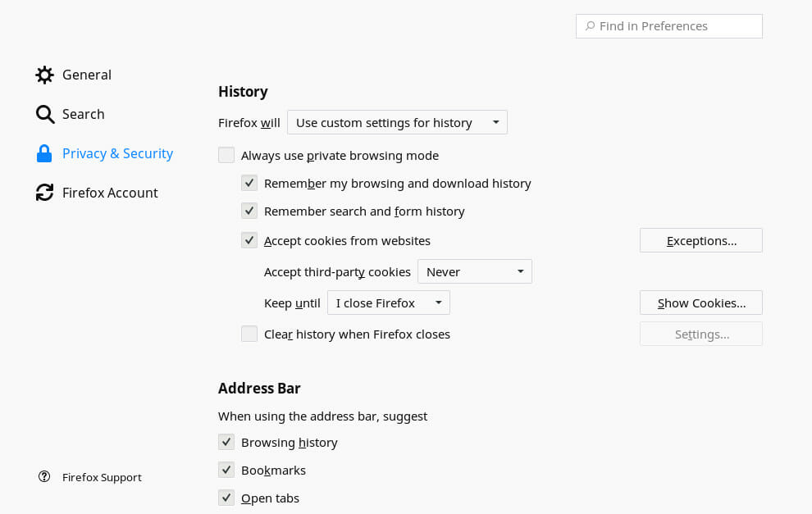Uncheck Remember my browsing and download history
812x514 pixels.
(x=249, y=183)
